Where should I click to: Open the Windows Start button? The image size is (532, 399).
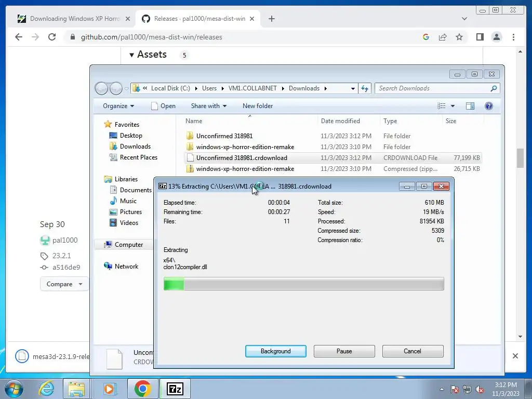click(x=14, y=389)
